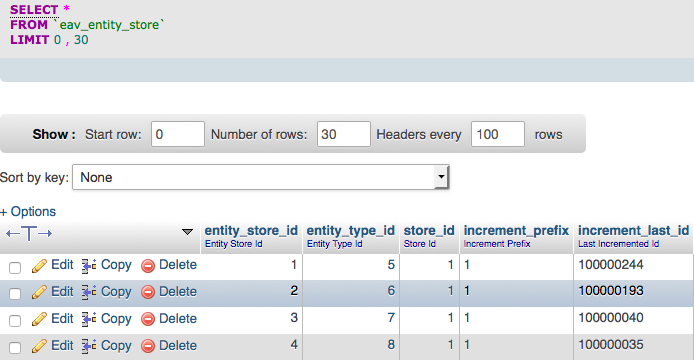The image size is (694, 360).
Task: Tick the checkbox for entity_store_id 2
Action: [15, 294]
